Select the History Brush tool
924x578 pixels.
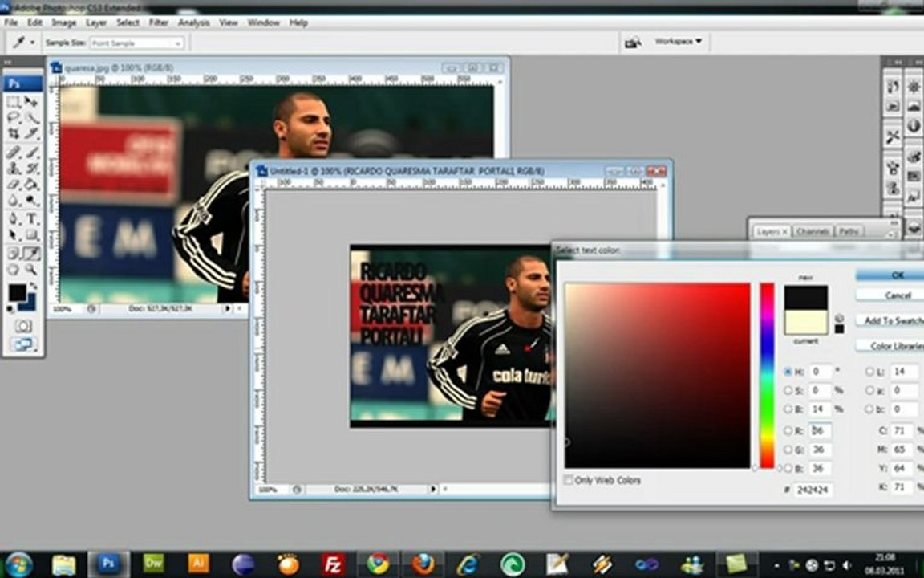click(x=31, y=168)
